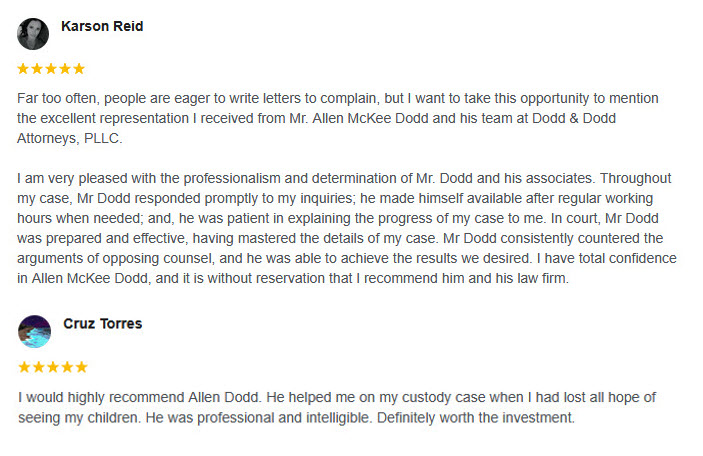Click the 'Far too often' review paragraph
The image size is (703, 456).
click(338, 118)
